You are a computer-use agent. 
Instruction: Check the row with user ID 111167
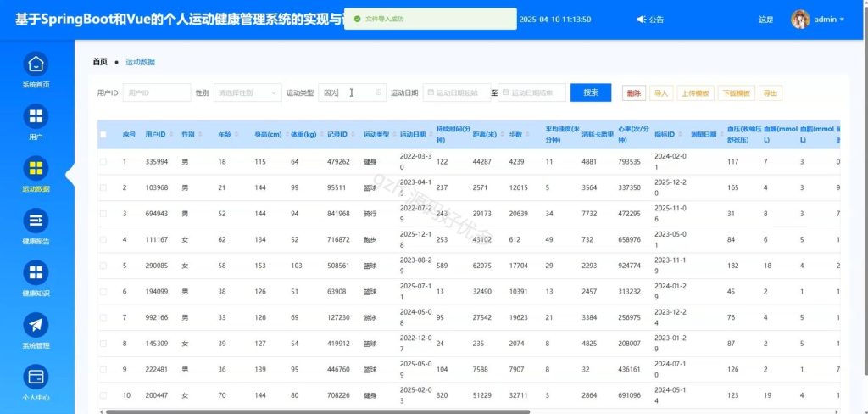[x=103, y=239]
